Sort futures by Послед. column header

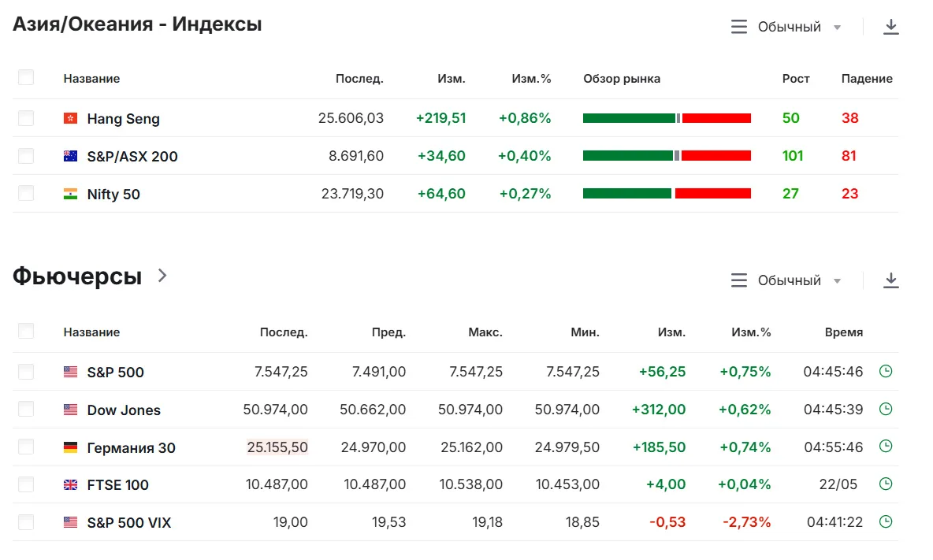[x=284, y=332]
